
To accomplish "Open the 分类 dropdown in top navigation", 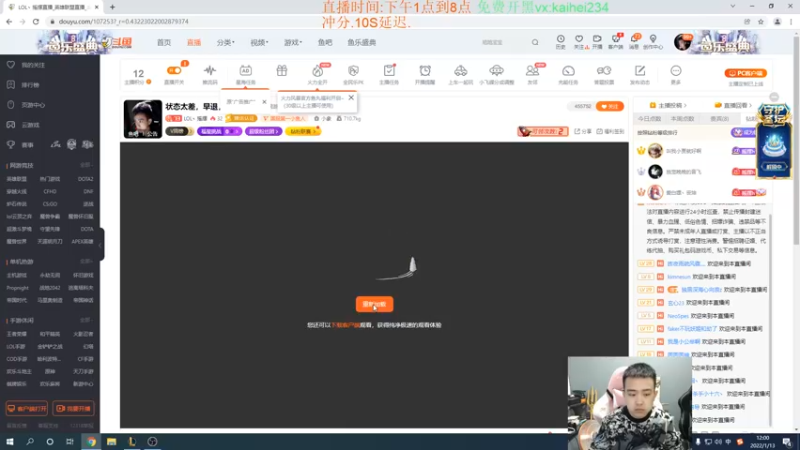I will coord(226,42).
